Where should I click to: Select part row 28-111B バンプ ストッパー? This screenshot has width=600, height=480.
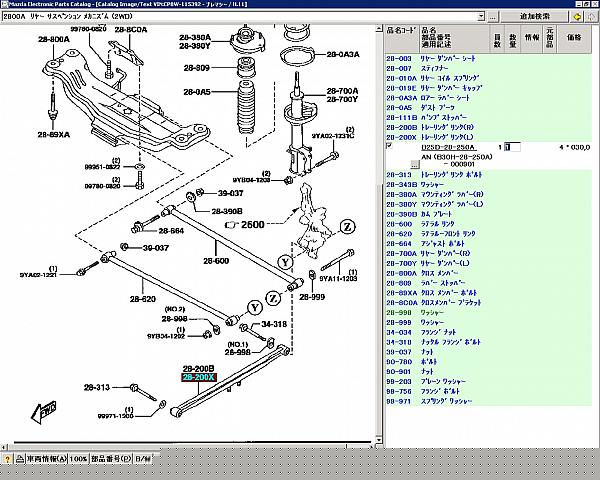(x=488, y=118)
